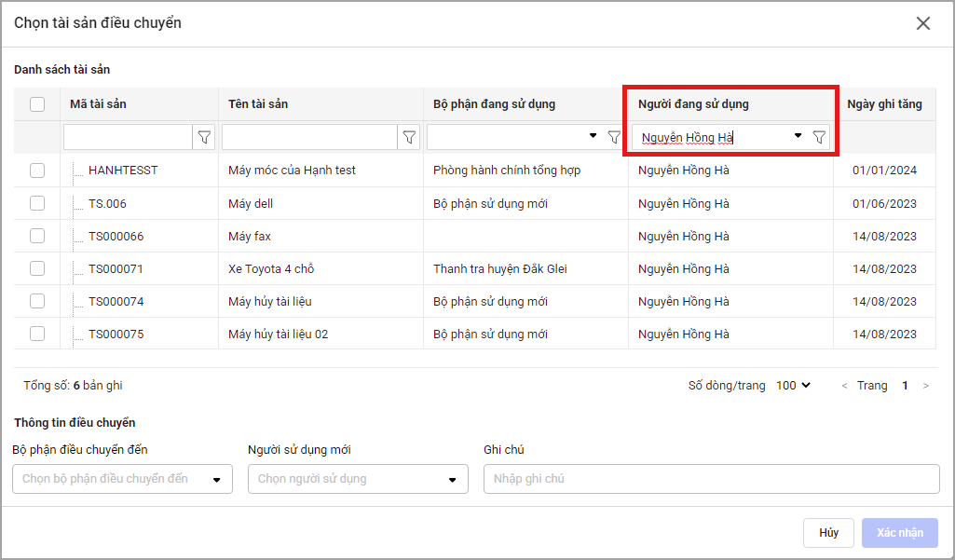Change Số dòng/trang rows-per-page dropdown
Screen dimensions: 955x560
pyautogui.click(x=793, y=386)
